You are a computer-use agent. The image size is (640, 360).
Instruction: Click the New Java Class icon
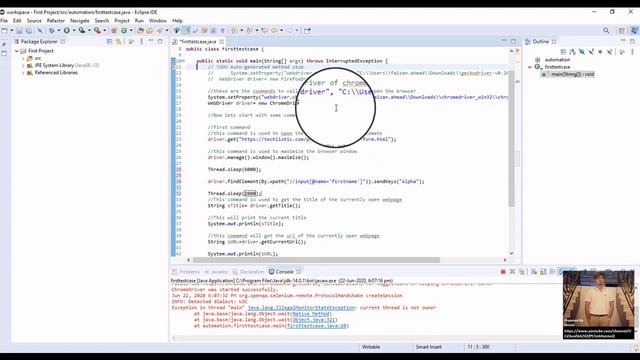pos(124,31)
